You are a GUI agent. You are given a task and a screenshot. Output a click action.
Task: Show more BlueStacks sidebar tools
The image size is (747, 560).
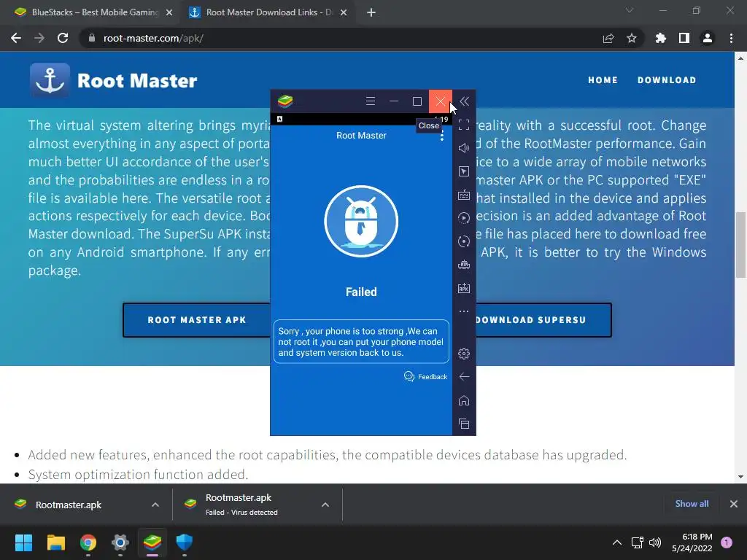coord(464,311)
